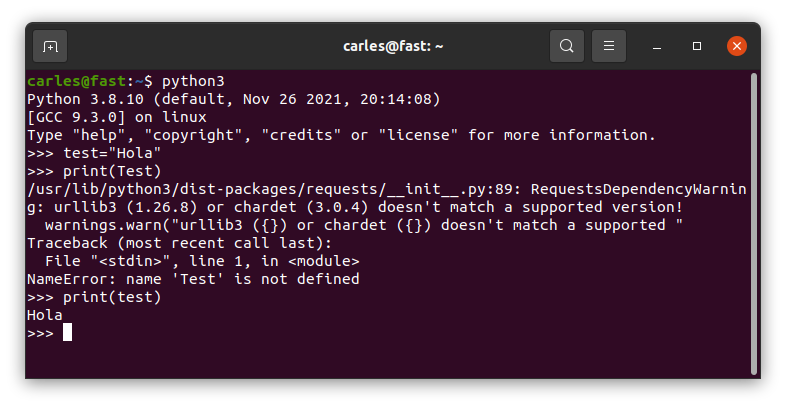The width and height of the screenshot is (786, 407).
Task: Click the cursor block at the last prompt
Action: click(x=67, y=332)
